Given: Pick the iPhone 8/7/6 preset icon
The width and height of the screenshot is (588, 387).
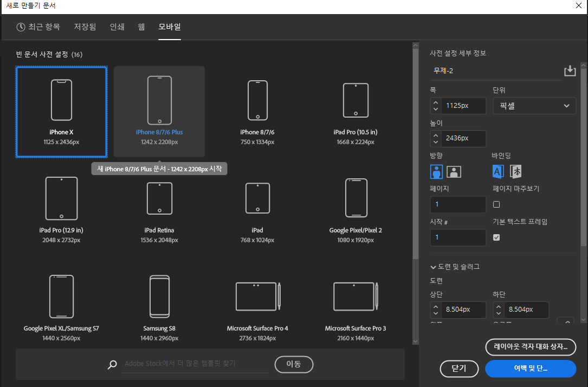Looking at the screenshot, I should coord(257,100).
